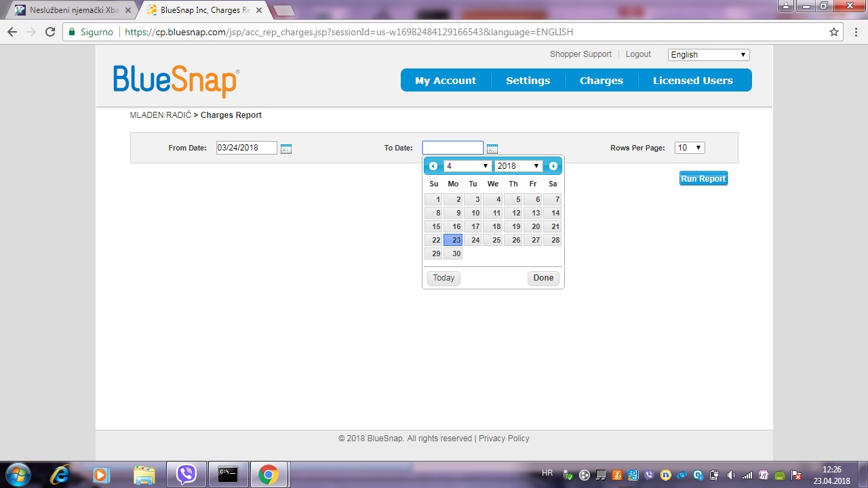Image resolution: width=868 pixels, height=488 pixels.
Task: Reload the page with browser refresh icon
Action: point(50,32)
